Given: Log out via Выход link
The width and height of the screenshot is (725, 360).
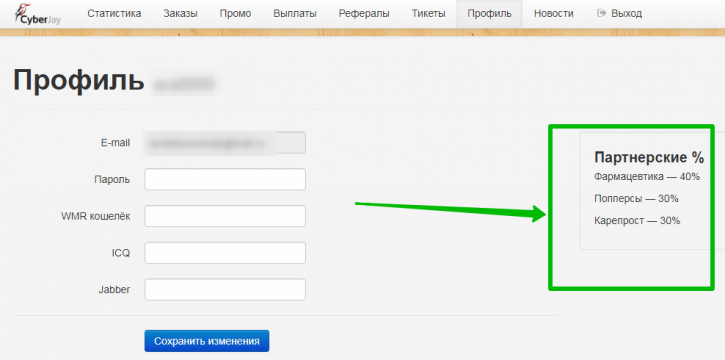Looking at the screenshot, I should [620, 13].
